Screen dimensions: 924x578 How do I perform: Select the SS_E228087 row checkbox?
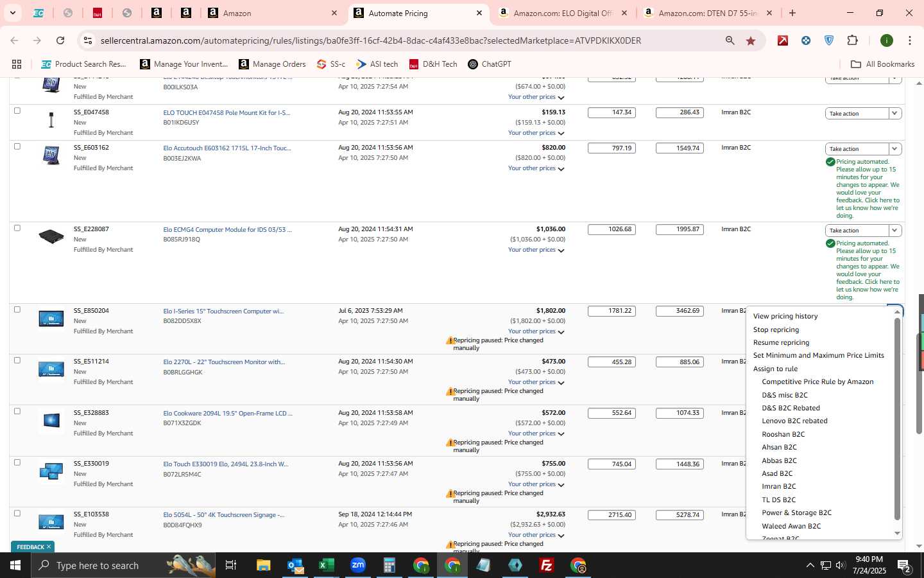coord(17,228)
